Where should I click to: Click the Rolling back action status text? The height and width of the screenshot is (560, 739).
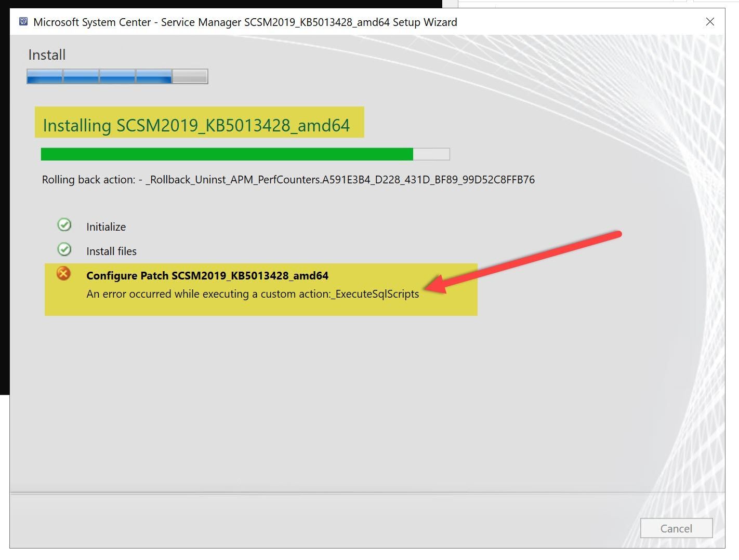pyautogui.click(x=288, y=179)
